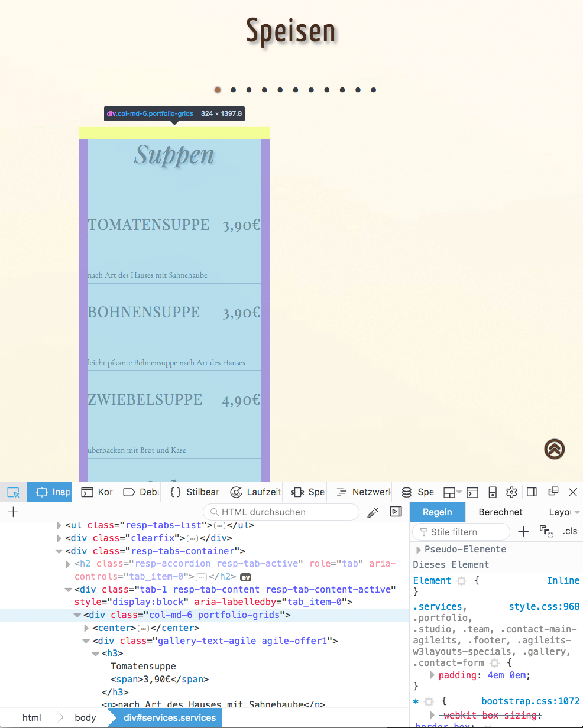Switch to the Netzwerk tab
This screenshot has width=583, height=728.
(365, 492)
